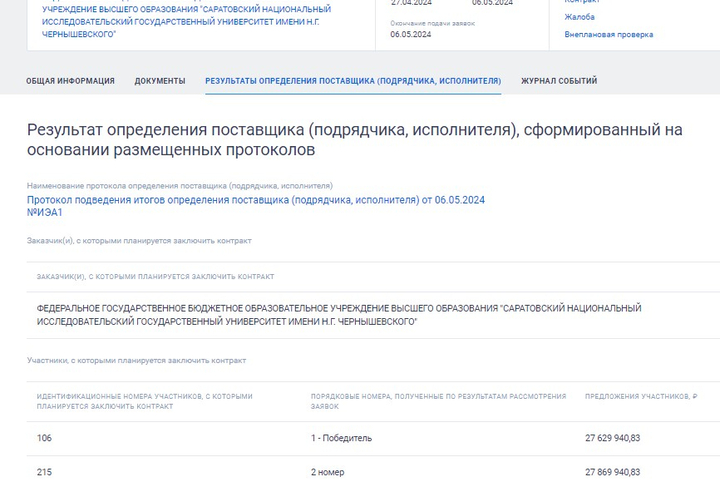The height and width of the screenshot is (480, 720).
Task: Click the customer name row ФЕДЕРАЛЬНОЕ ГОСУДАРСТВЕННОЕ БЮДЖЕТНОЕ
Action: click(339, 315)
